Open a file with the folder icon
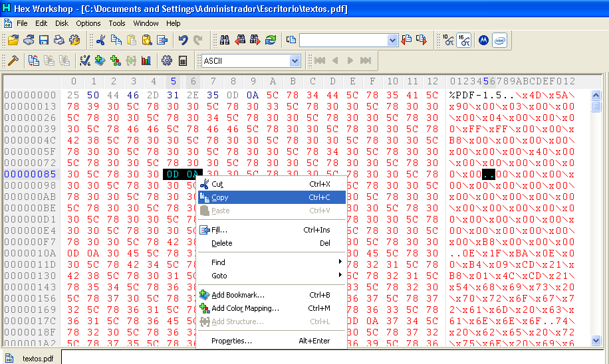 tap(13, 40)
